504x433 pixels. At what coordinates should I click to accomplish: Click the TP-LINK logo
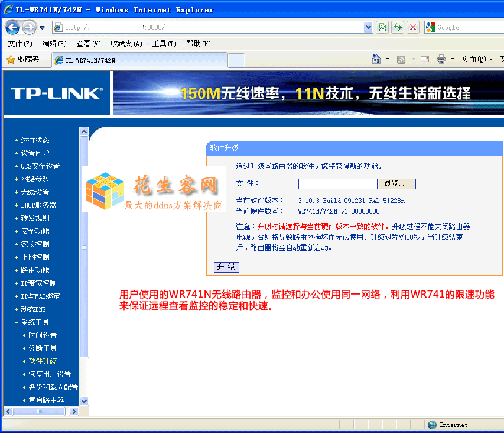tap(57, 93)
